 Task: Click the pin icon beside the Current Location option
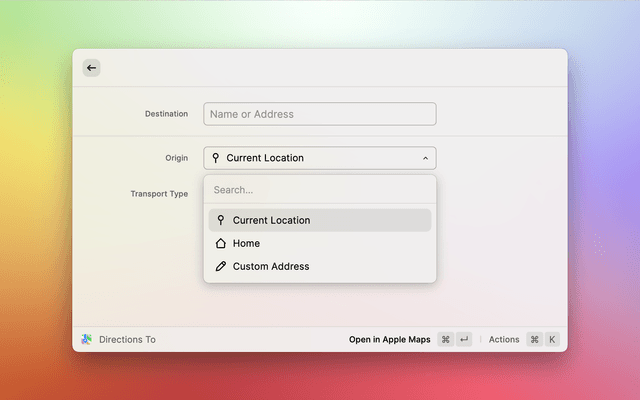220,220
